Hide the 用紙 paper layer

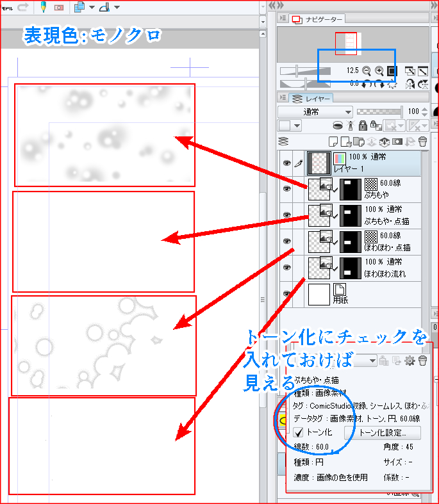pyautogui.click(x=286, y=294)
